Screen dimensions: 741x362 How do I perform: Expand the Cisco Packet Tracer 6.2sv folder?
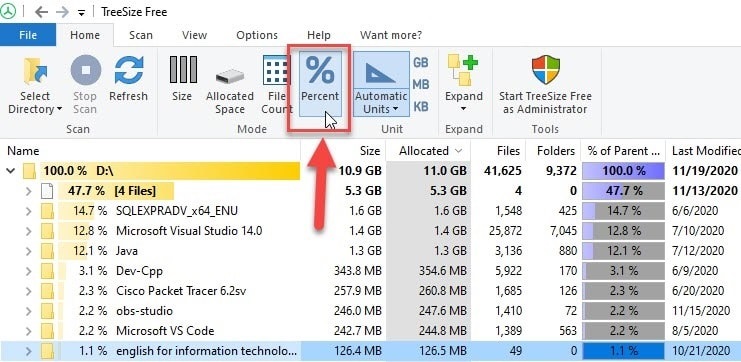pos(28,291)
